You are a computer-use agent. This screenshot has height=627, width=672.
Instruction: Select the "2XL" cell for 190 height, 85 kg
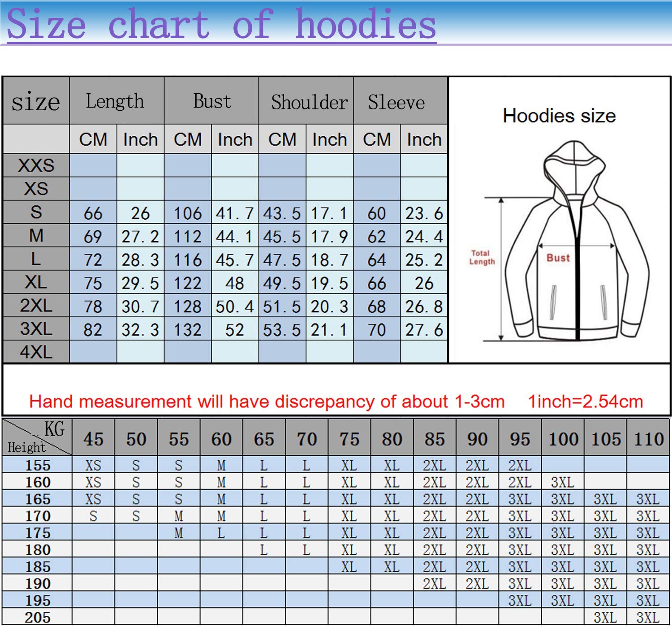tap(435, 584)
